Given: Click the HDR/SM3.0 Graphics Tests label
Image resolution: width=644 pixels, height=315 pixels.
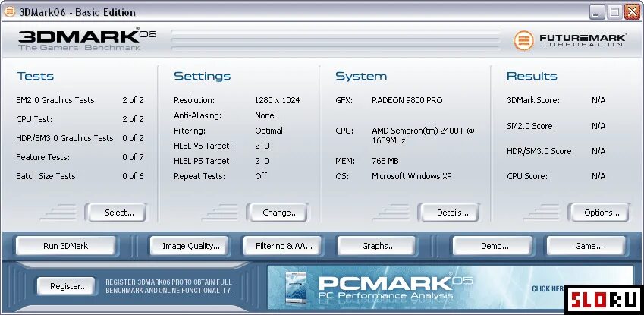Looking at the screenshot, I should [66, 138].
